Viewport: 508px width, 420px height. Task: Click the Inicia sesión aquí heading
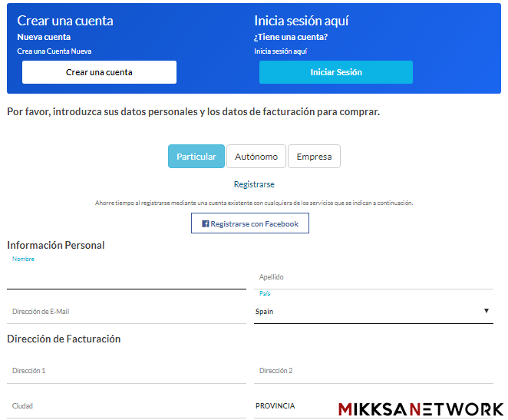tap(301, 21)
